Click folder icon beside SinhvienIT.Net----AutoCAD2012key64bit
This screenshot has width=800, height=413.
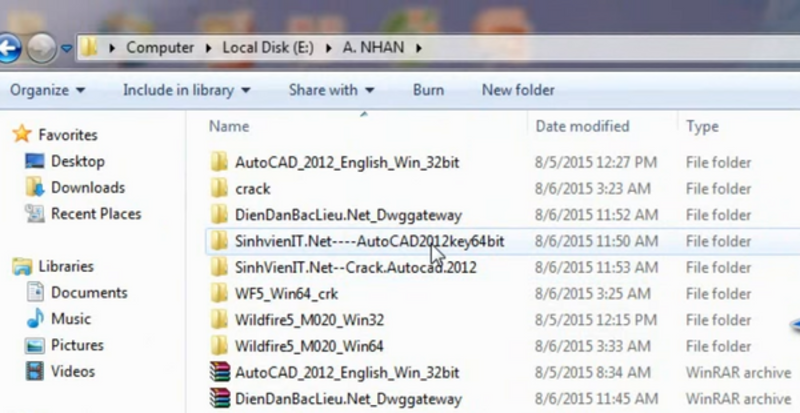[x=219, y=240]
